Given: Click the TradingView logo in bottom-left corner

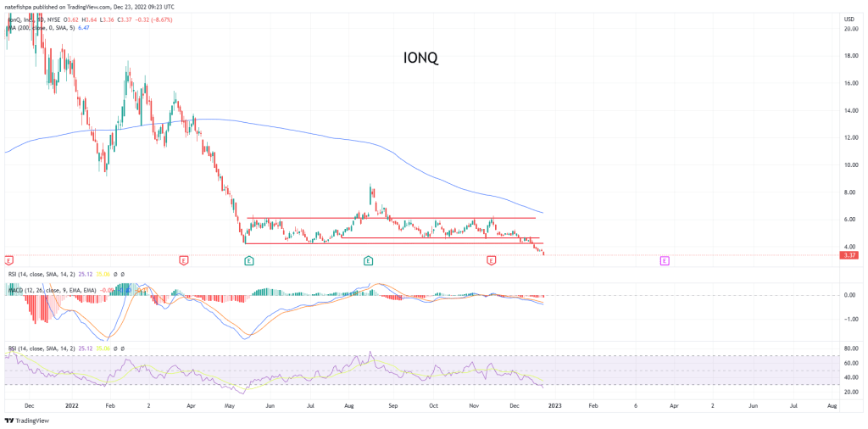Looking at the screenshot, I should [25, 421].
